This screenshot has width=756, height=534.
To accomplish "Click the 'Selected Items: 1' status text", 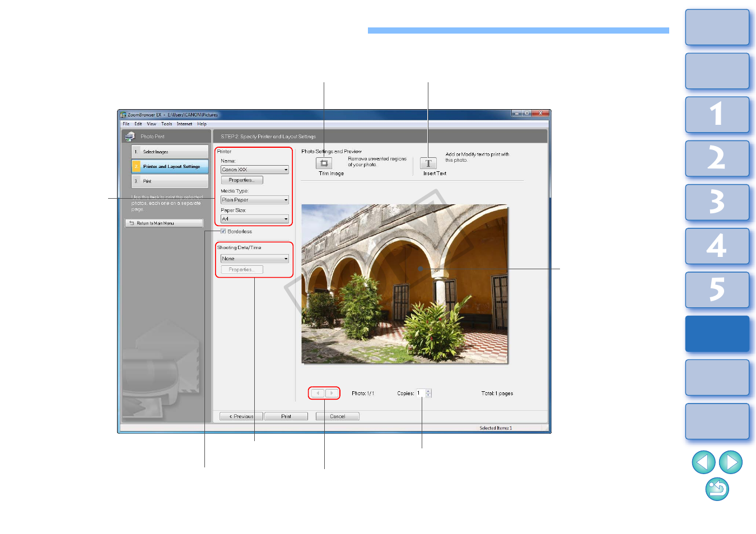I will (x=496, y=428).
